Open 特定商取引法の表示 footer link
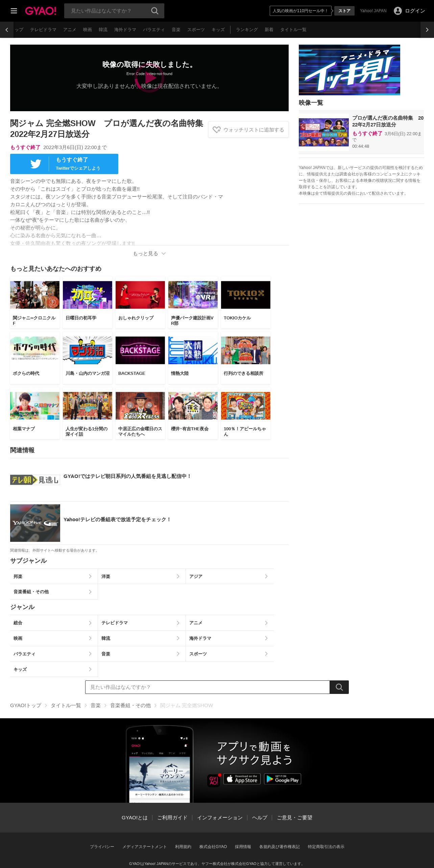This screenshot has height=868, width=434. [326, 847]
